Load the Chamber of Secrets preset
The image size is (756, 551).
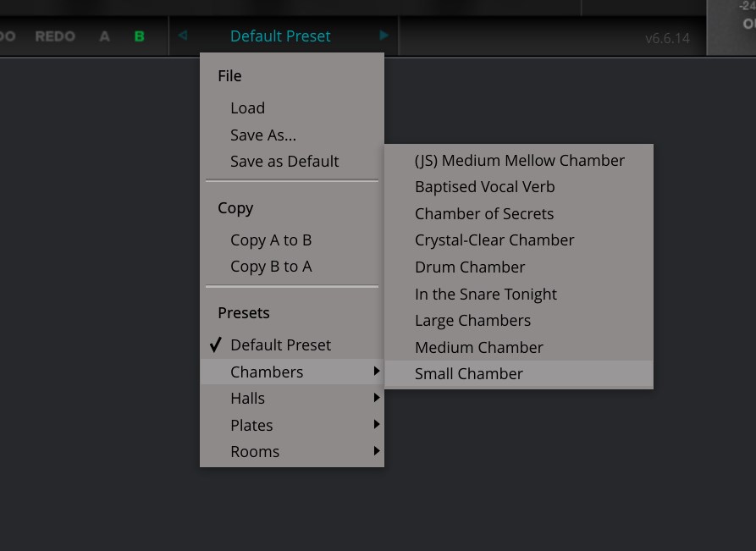[x=484, y=213]
